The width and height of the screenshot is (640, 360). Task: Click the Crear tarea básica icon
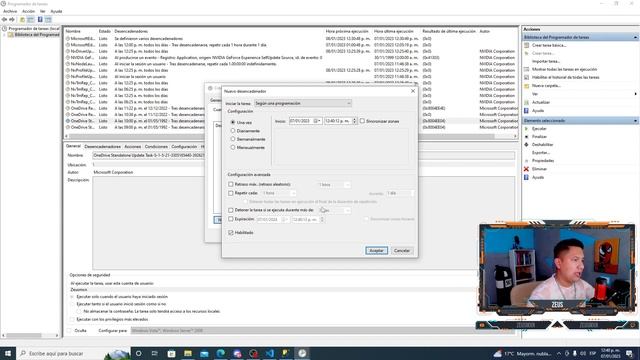527,45
